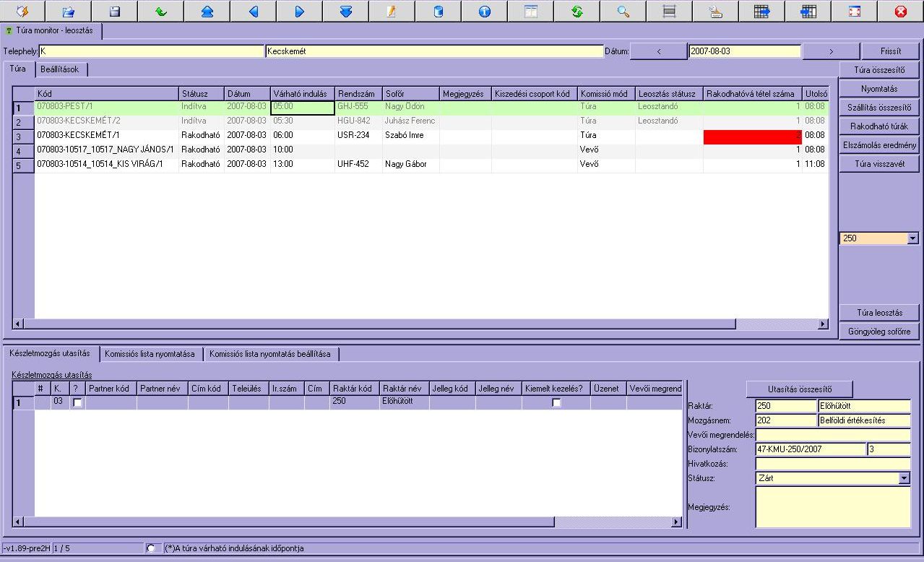Go to previous record with left arrow icon
The height and width of the screenshot is (562, 924).
pyautogui.click(x=254, y=12)
